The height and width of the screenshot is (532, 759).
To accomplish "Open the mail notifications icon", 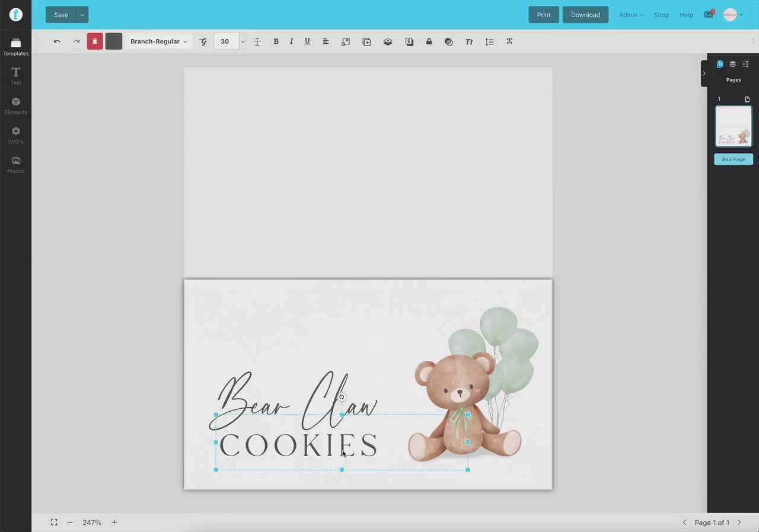I will pos(709,14).
